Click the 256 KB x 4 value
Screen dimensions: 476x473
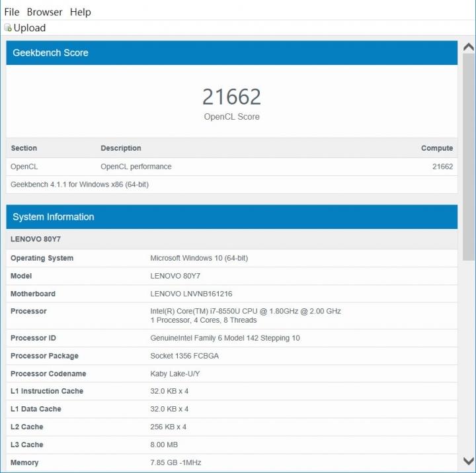click(x=168, y=427)
